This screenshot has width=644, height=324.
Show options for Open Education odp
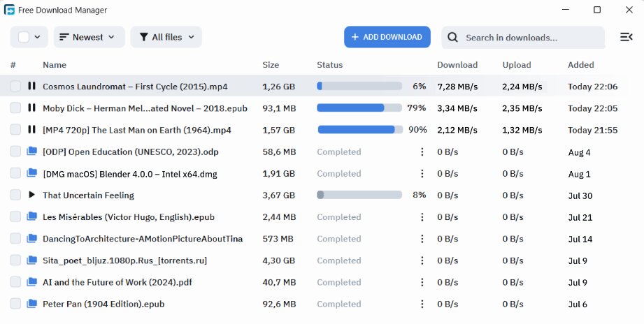(422, 152)
